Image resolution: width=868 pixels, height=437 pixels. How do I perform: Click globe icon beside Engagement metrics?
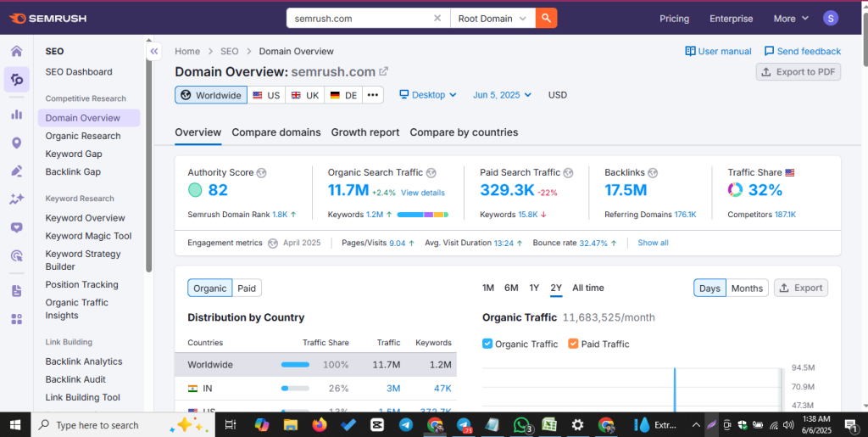click(272, 243)
